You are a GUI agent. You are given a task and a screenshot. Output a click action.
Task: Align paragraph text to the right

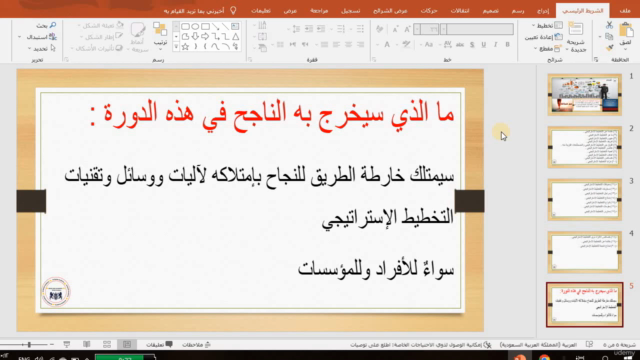(360, 44)
